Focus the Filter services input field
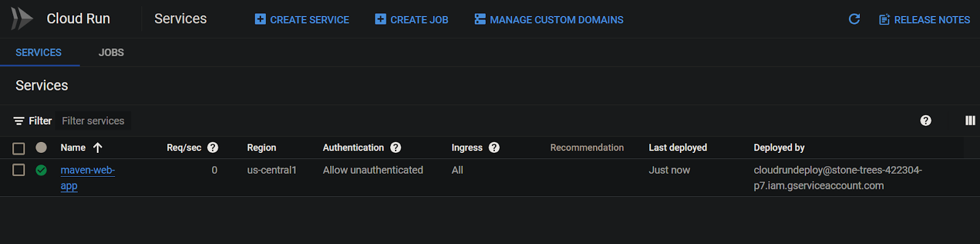Screen dimensions: 980x244 [x=95, y=121]
